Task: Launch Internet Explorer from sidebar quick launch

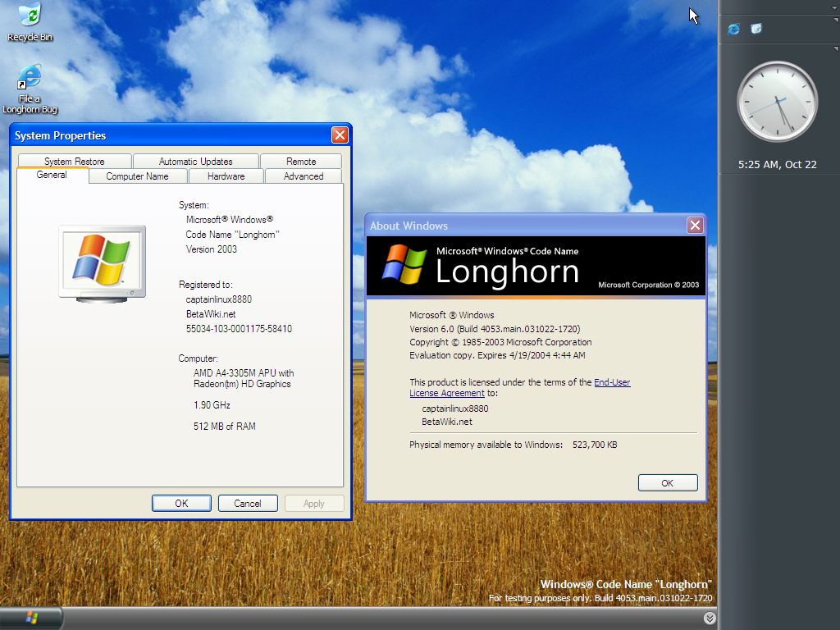Action: tap(733, 29)
